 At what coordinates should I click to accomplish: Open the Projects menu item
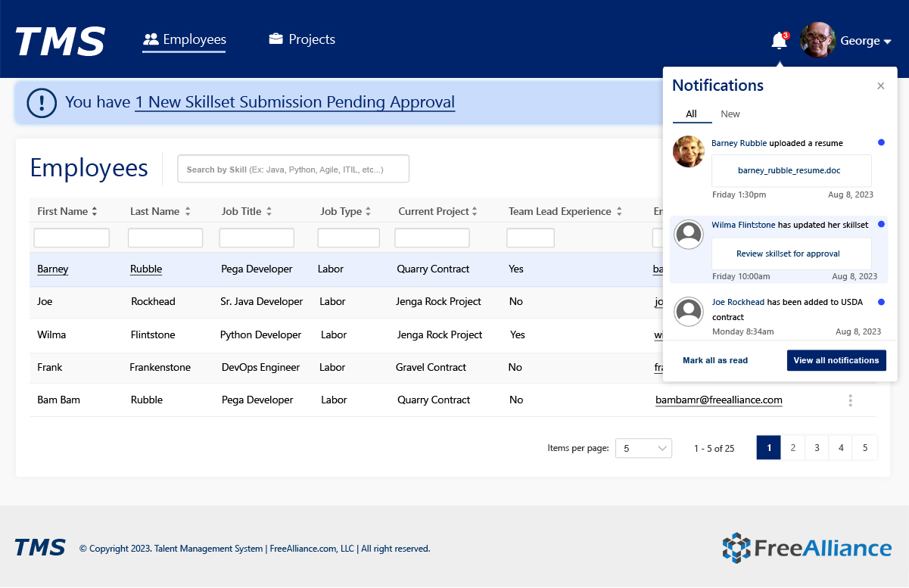click(x=302, y=39)
